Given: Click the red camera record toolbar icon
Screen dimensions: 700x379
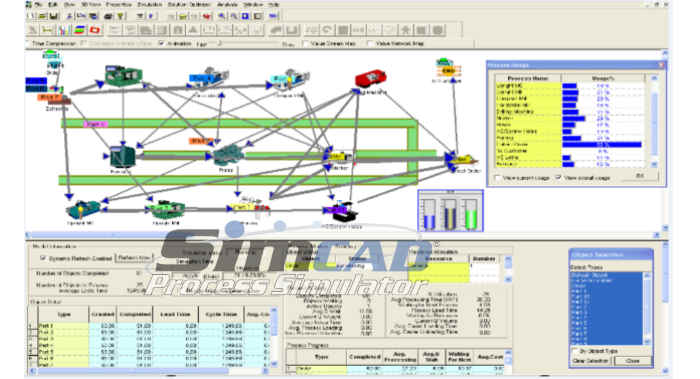Looking at the screenshot, I should (95, 30).
